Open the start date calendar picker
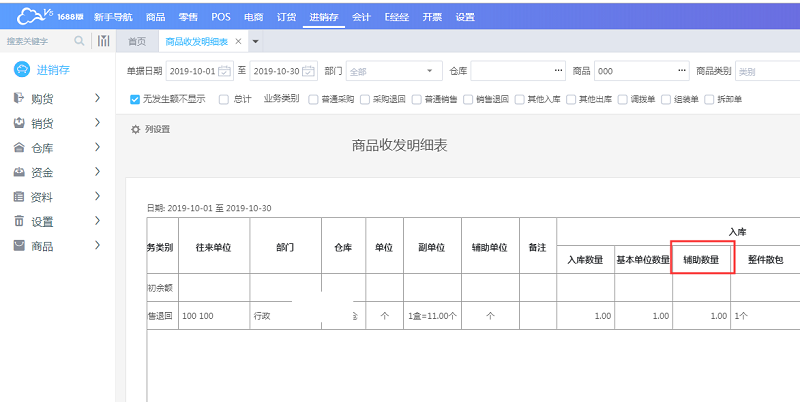This screenshot has width=800, height=402. pos(225,71)
